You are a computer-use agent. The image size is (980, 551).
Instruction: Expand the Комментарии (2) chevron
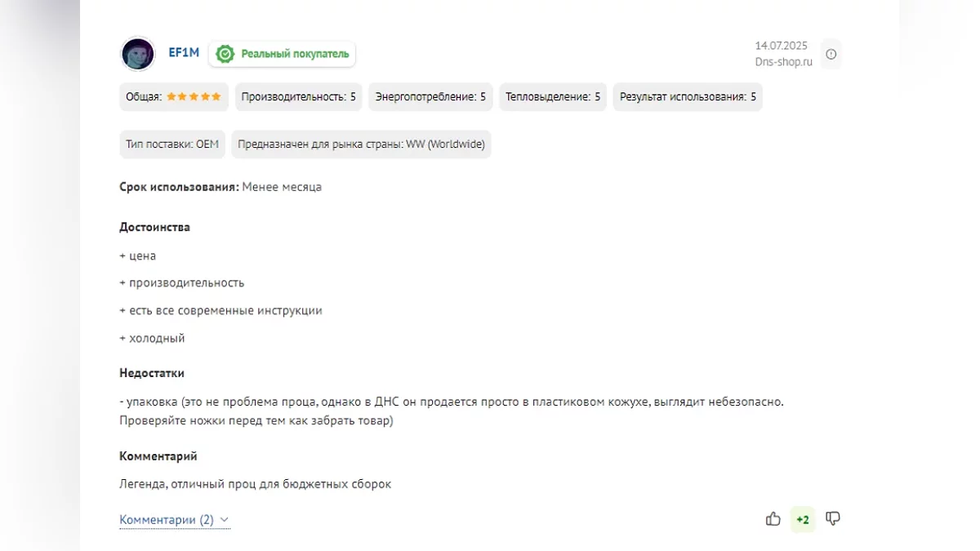pyautogui.click(x=225, y=520)
